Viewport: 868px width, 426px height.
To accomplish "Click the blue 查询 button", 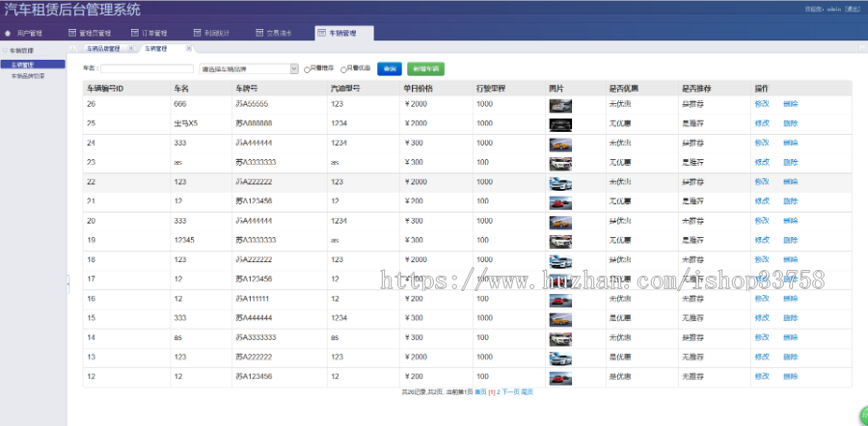I will coord(390,68).
